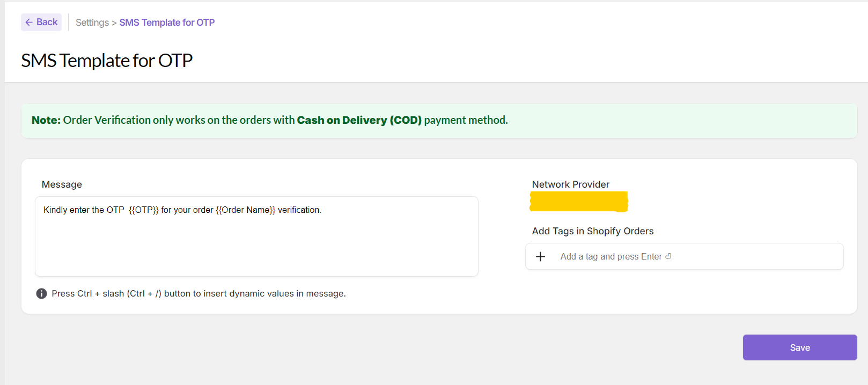Click the Back button label
The height and width of the screenshot is (385, 868).
[x=47, y=22]
